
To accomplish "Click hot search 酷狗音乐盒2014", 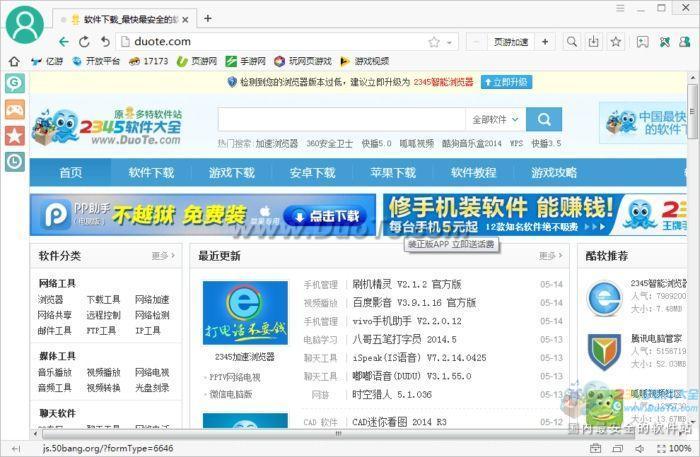I will 471,144.
